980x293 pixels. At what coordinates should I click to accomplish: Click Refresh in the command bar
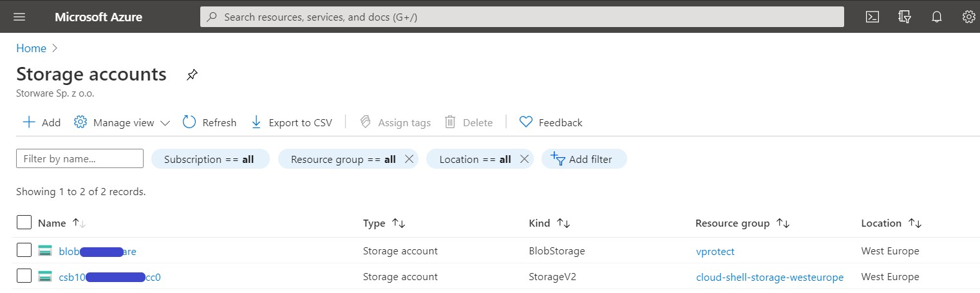pos(210,122)
